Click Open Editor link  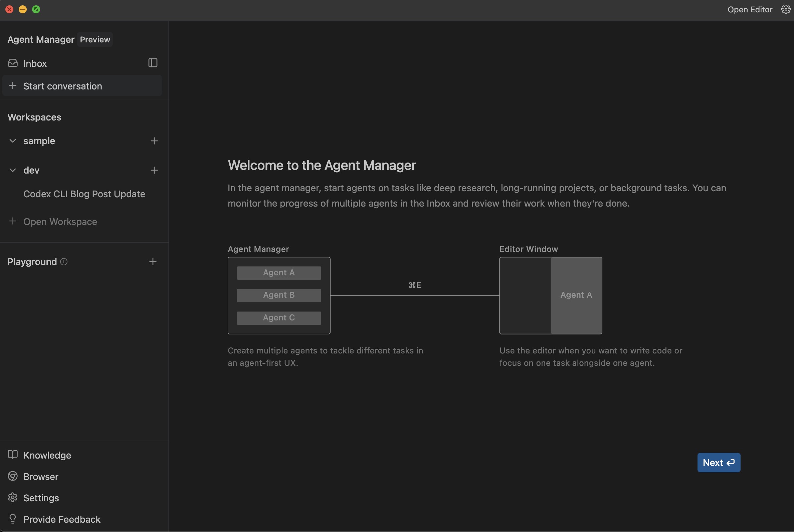coord(750,9)
